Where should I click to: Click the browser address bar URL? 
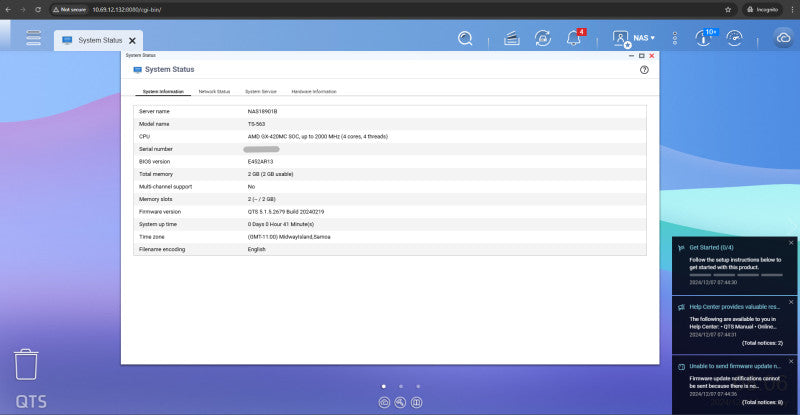(127, 10)
